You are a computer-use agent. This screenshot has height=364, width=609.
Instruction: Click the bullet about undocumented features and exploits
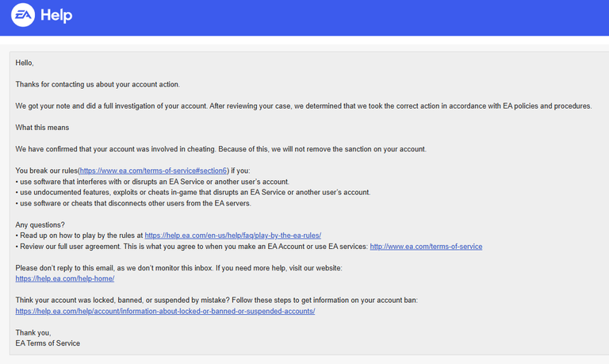(193, 193)
